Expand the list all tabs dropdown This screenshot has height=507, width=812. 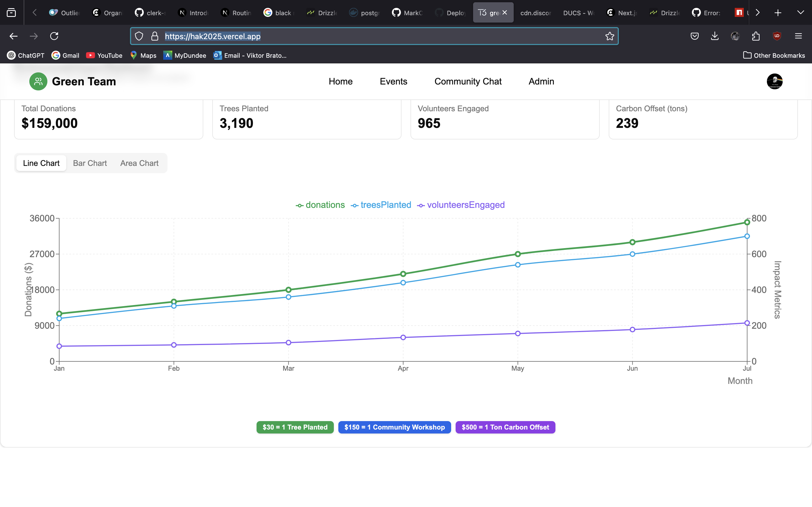800,12
